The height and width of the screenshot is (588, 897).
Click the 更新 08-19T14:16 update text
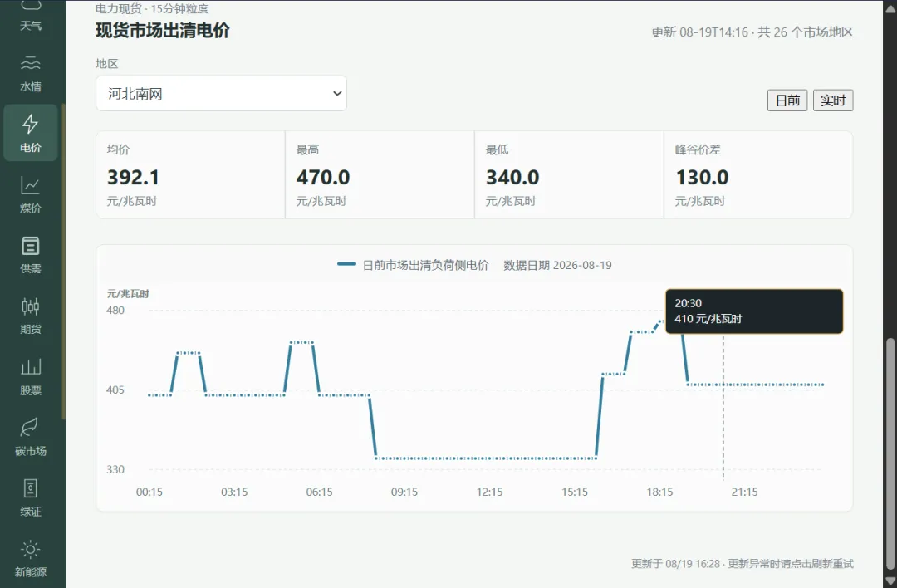coord(699,32)
